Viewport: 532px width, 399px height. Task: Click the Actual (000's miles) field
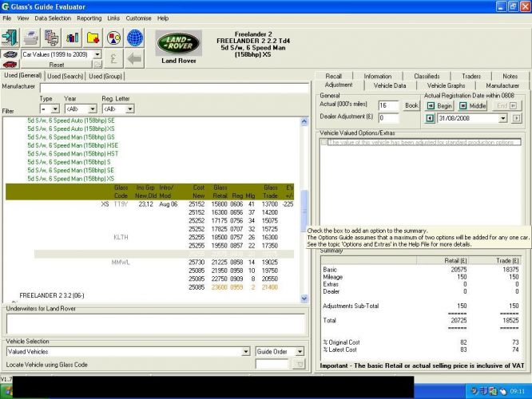tap(388, 106)
